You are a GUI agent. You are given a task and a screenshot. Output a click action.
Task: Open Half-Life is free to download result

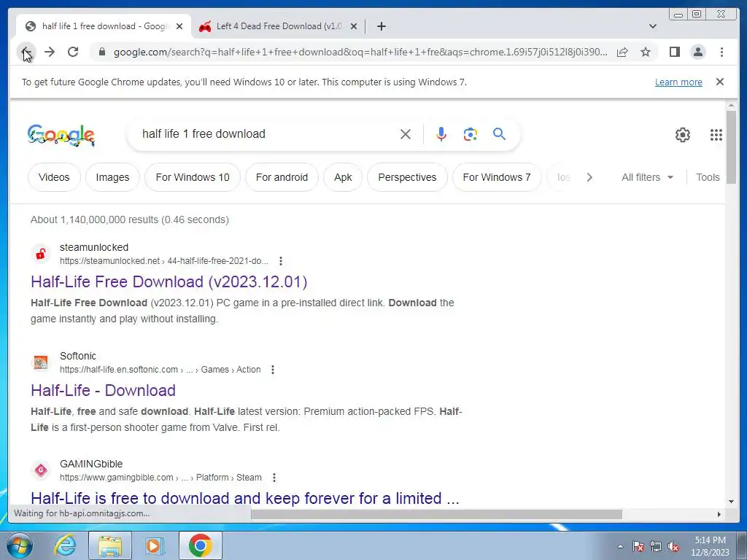coord(245,499)
